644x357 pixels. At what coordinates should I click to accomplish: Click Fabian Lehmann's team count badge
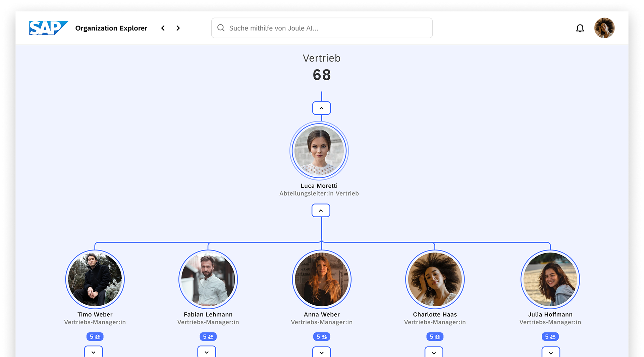click(208, 337)
